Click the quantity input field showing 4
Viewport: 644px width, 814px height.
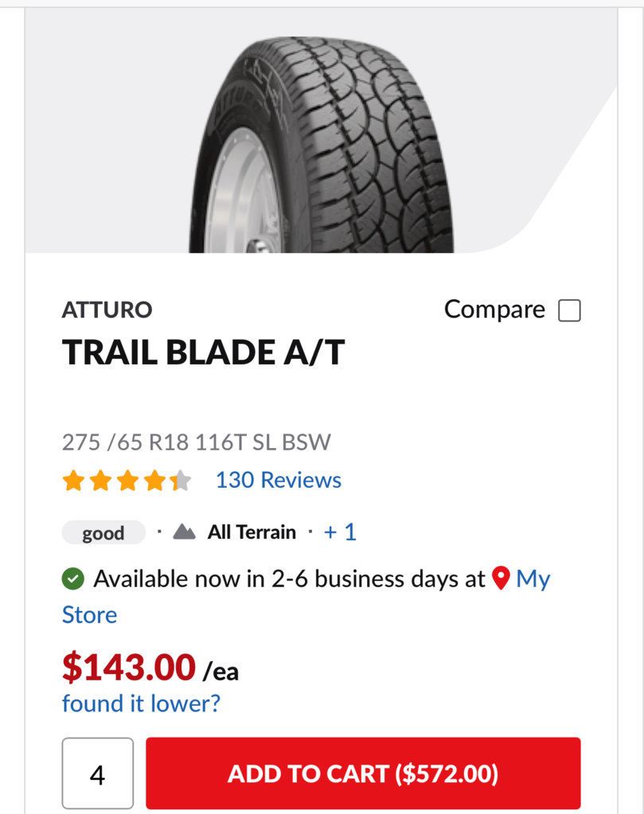pyautogui.click(x=98, y=773)
